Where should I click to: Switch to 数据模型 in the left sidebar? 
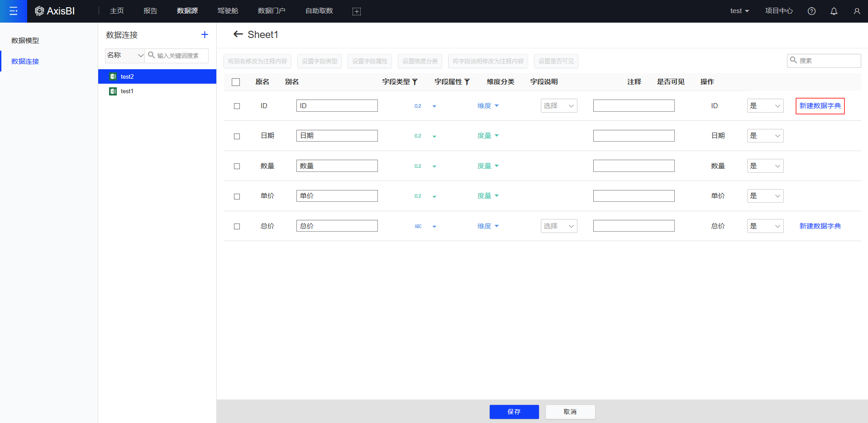(x=25, y=40)
